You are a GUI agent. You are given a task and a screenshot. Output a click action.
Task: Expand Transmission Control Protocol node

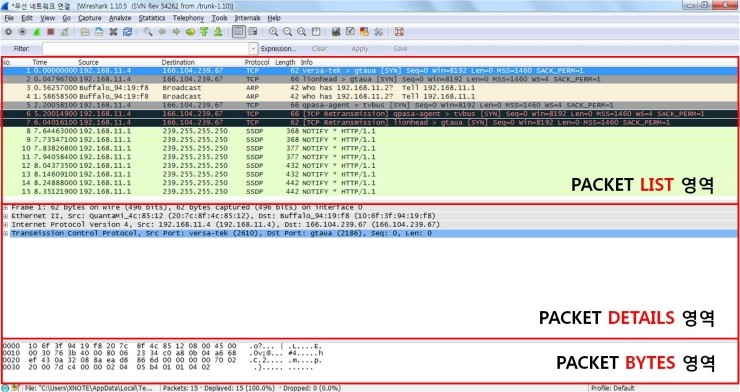[6, 234]
